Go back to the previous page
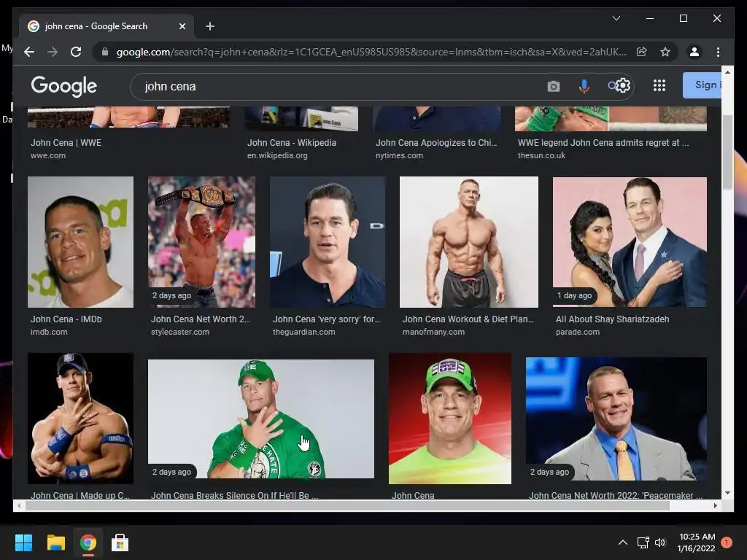The width and height of the screenshot is (747, 560). tap(29, 52)
